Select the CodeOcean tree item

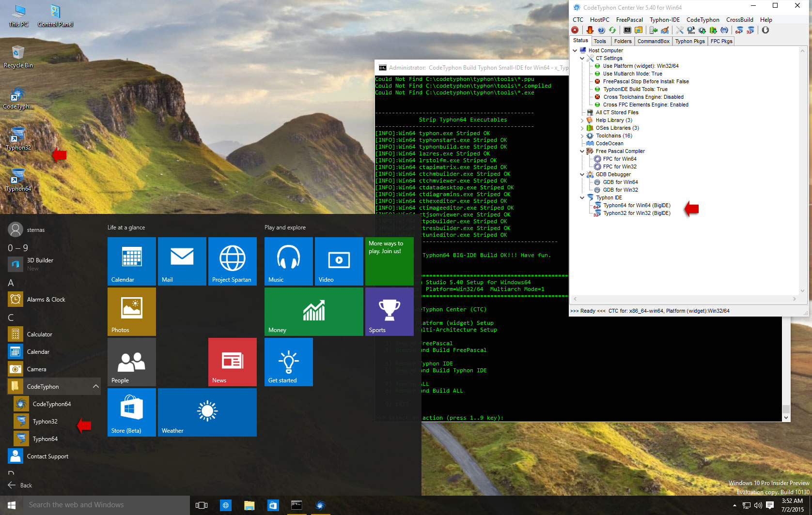point(609,143)
